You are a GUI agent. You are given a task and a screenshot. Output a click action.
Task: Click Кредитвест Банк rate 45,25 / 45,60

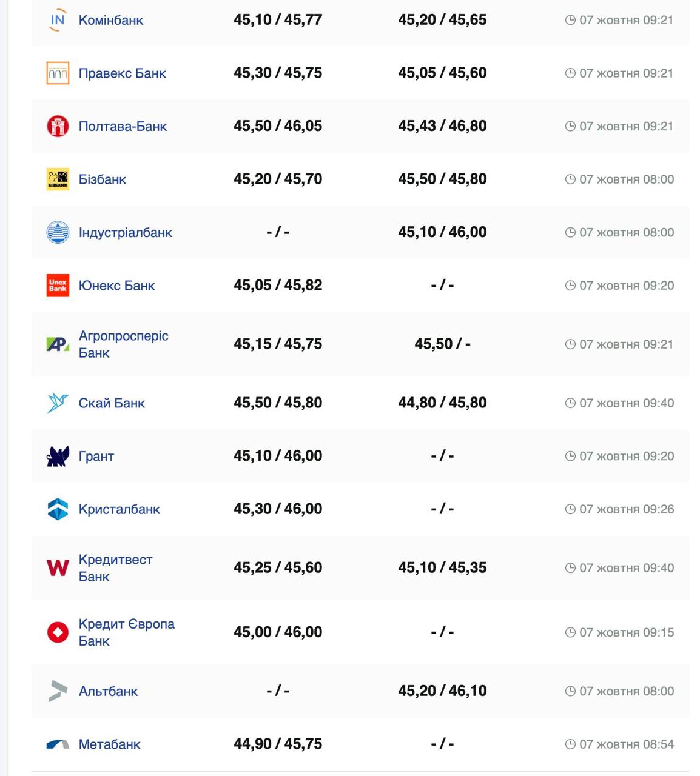tap(278, 568)
